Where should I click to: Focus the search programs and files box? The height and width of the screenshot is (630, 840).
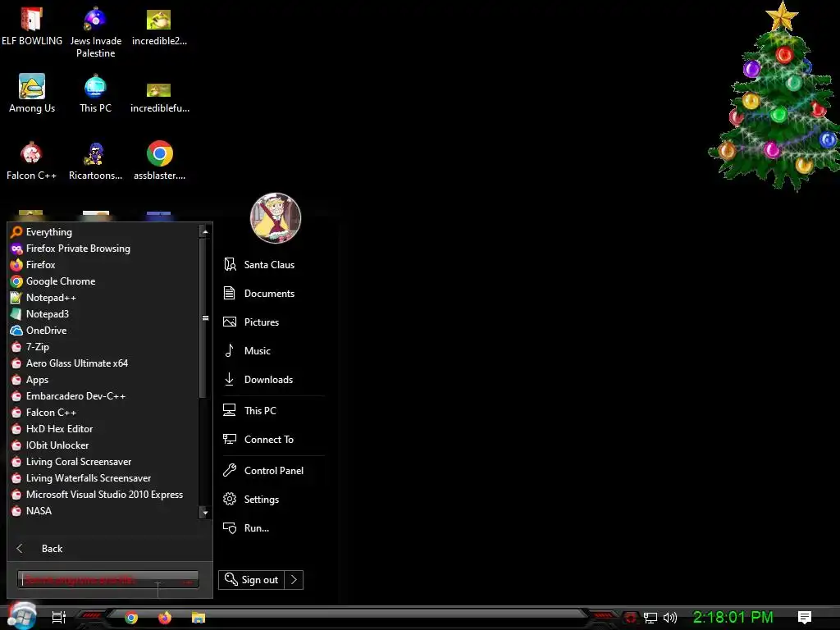pos(108,580)
